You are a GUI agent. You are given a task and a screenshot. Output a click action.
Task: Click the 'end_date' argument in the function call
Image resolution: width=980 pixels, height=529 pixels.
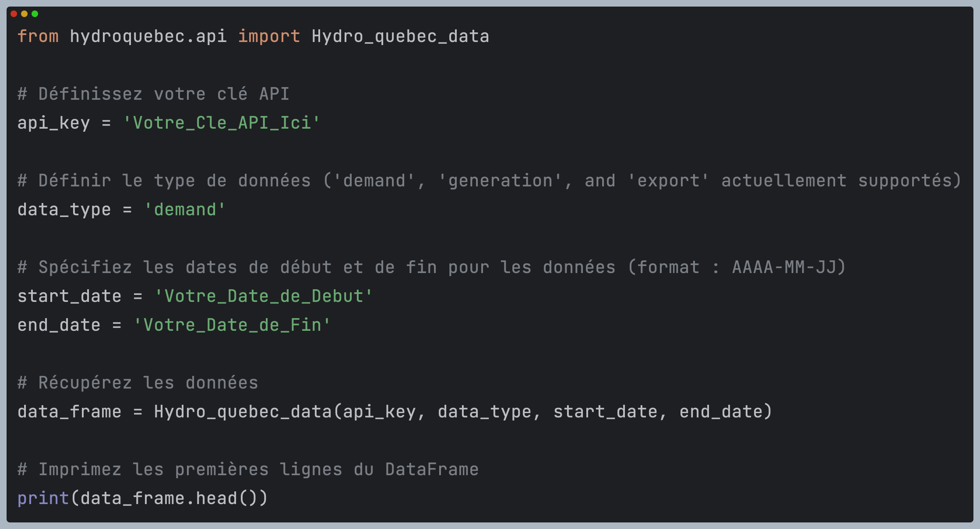point(721,412)
